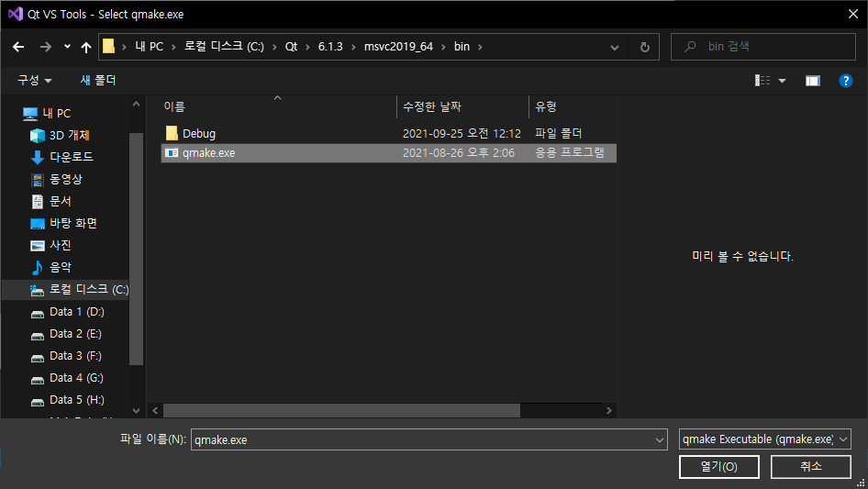Click the 'bin 검색' search field
The image size is (868, 489).
click(x=763, y=47)
